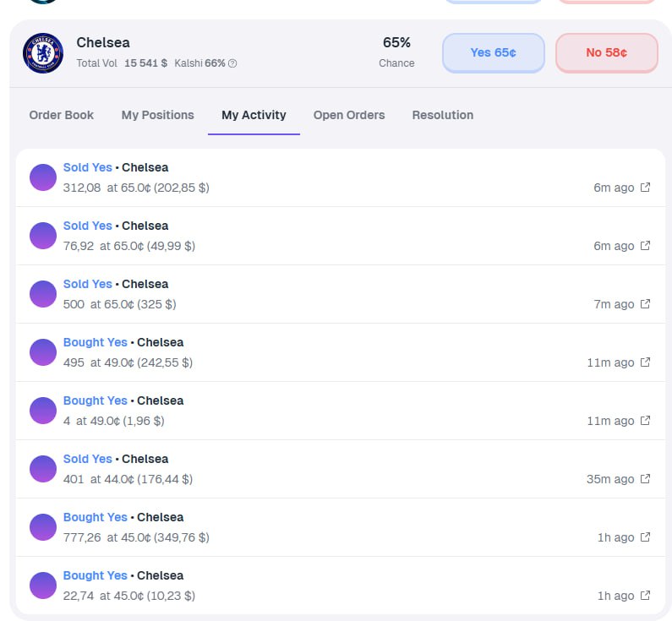Click avatar of the 777,26 Bought Yes row
Screen dimensions: 672x621
[43, 526]
